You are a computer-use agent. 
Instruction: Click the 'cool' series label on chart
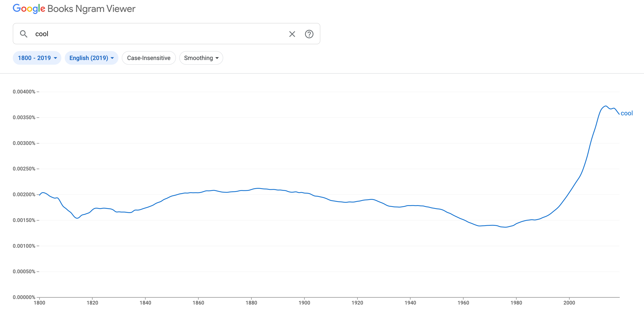coord(627,113)
